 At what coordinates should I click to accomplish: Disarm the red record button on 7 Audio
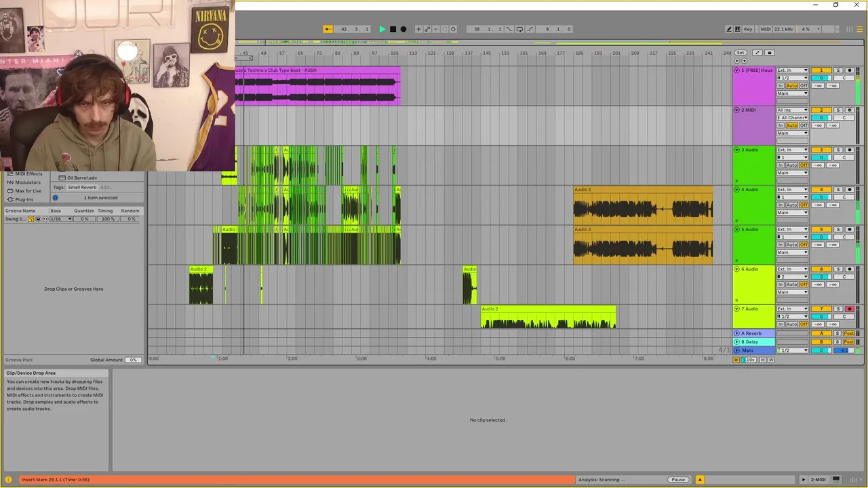click(x=849, y=309)
